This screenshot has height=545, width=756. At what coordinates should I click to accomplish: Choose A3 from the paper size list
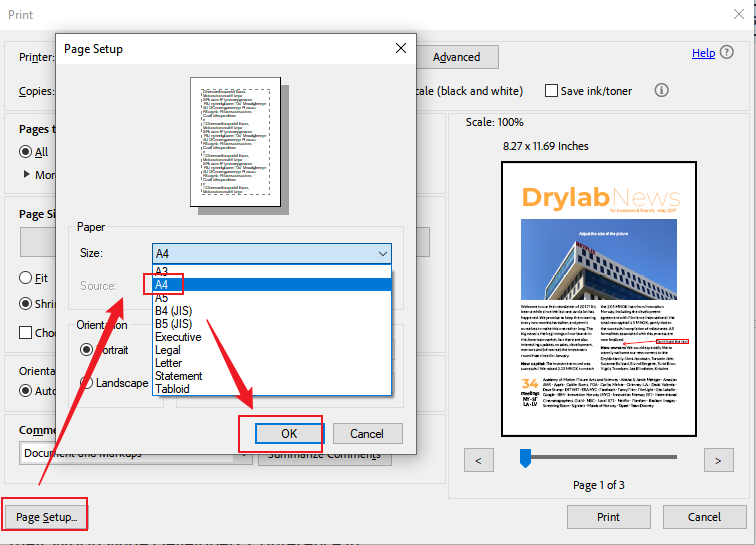pos(272,272)
